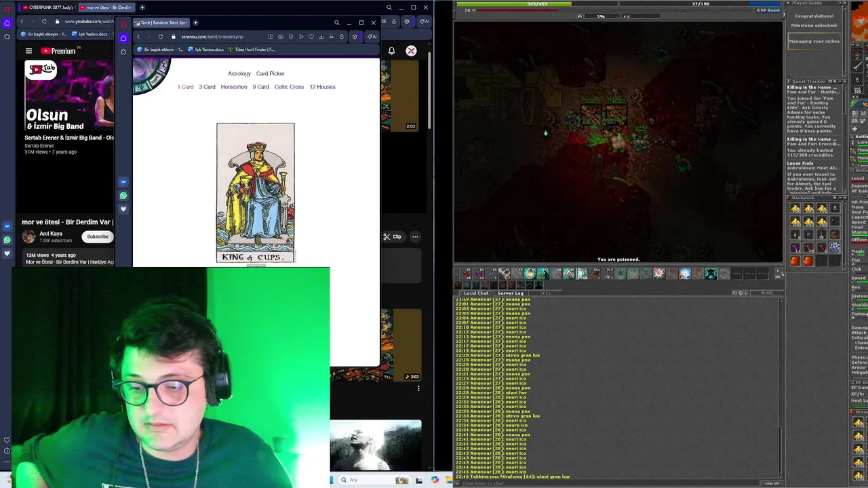Open the Card Picker page
This screenshot has height=488, width=868.
(270, 73)
